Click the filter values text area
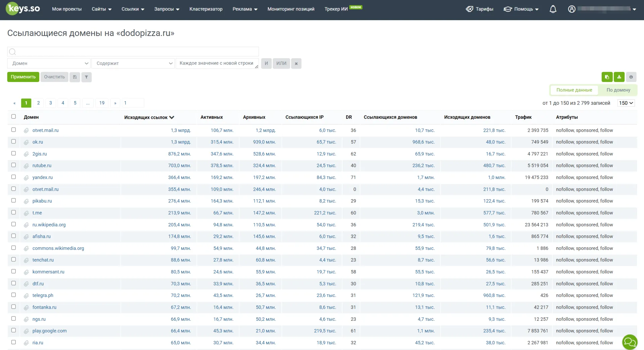Image resolution: width=644 pixels, height=350 pixels. coord(217,63)
